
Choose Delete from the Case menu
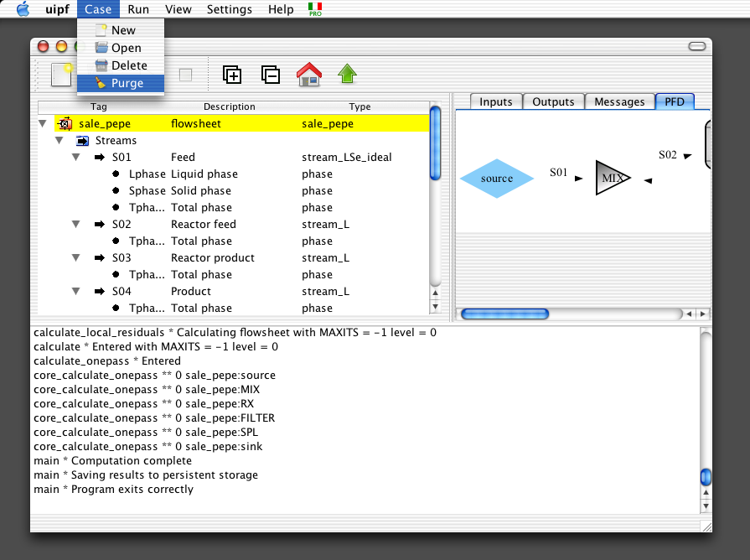coord(128,65)
